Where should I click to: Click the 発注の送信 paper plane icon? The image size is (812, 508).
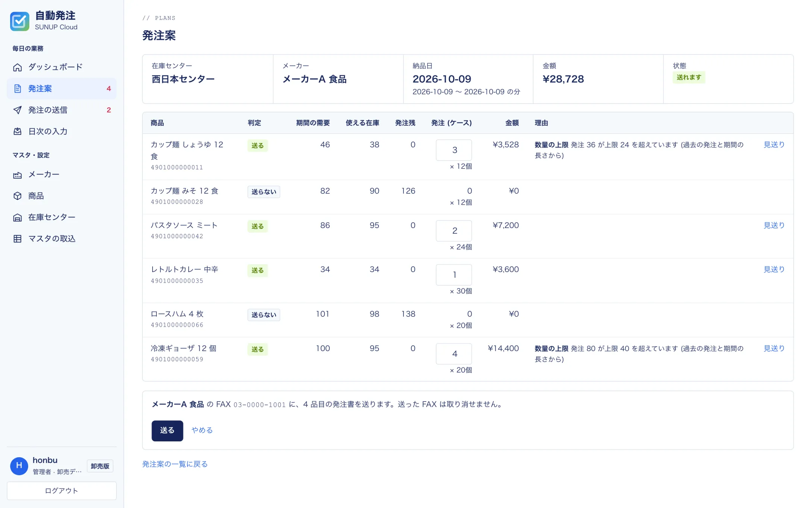pyautogui.click(x=17, y=110)
